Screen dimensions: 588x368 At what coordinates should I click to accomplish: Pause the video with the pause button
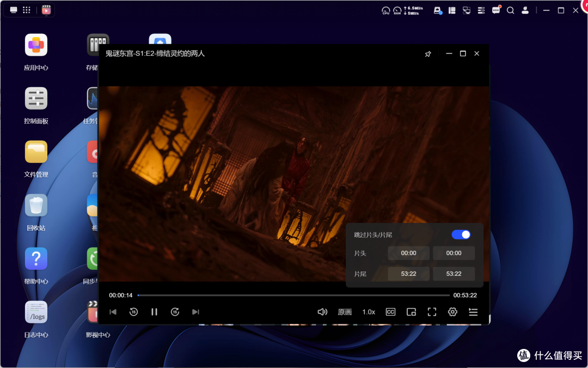click(154, 312)
